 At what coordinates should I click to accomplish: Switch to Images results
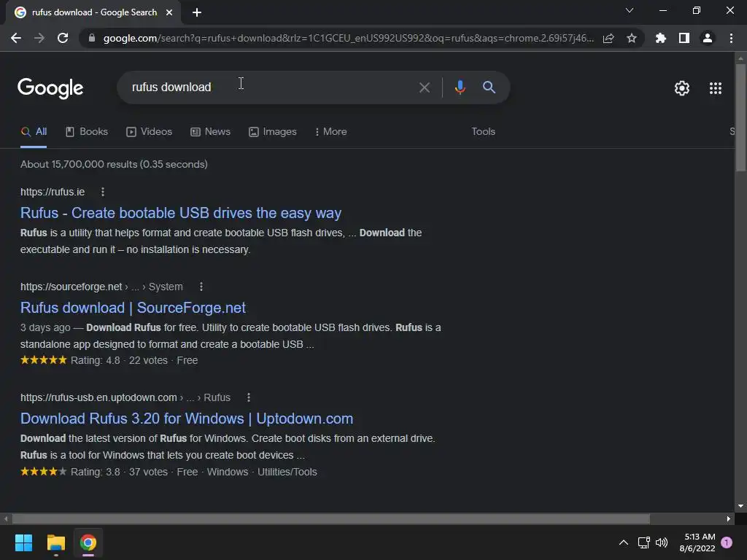click(273, 131)
